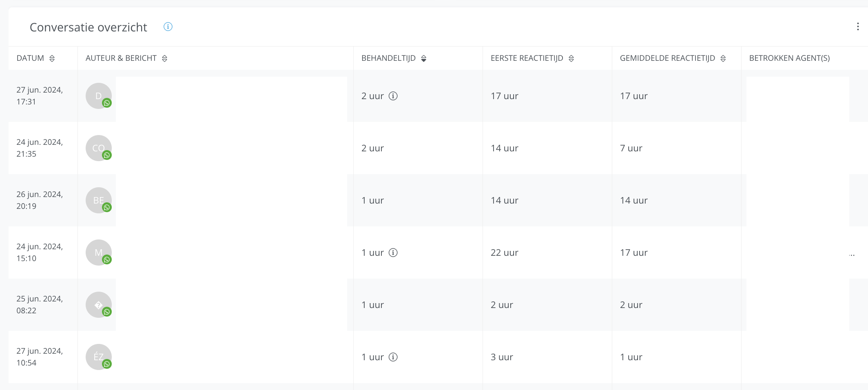This screenshot has width=868, height=390.
Task: Sort by AUTEUR & BERICHT column arrows
Action: point(164,58)
